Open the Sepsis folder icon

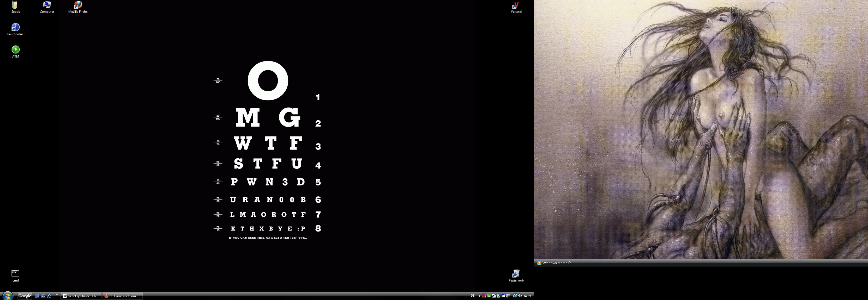pyautogui.click(x=15, y=7)
